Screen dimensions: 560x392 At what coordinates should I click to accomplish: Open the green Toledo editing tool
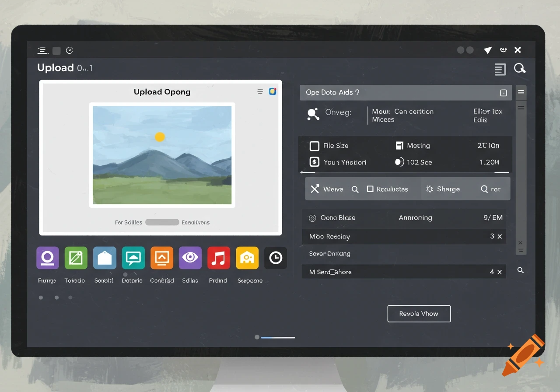click(75, 258)
